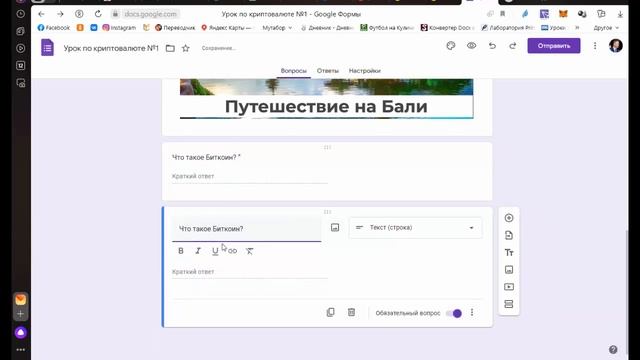This screenshot has height=360, width=640.
Task: Undo the last action
Action: click(x=492, y=46)
